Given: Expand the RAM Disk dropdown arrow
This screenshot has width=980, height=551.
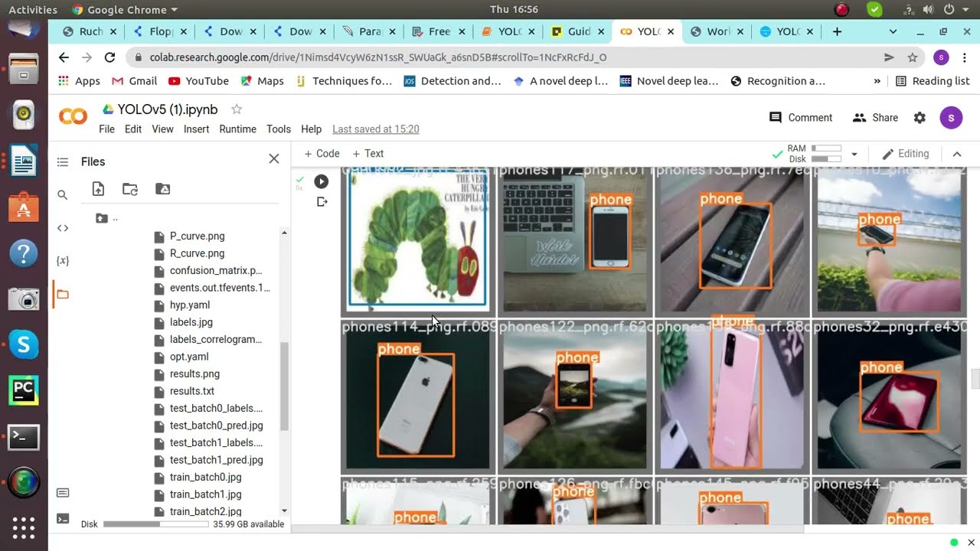Looking at the screenshot, I should point(854,154).
